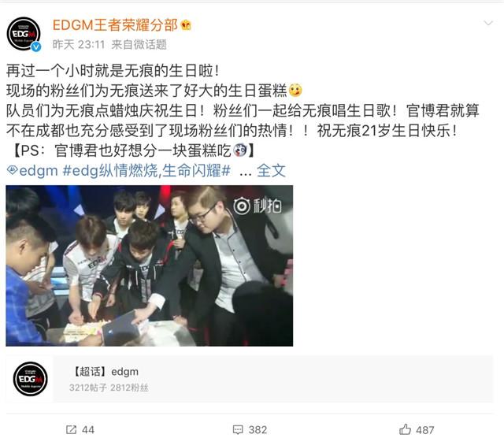This screenshot has width=504, height=438.
Task: Open the #edg纵情燃烧,生命闪耀# hashtag
Action: coord(146,170)
